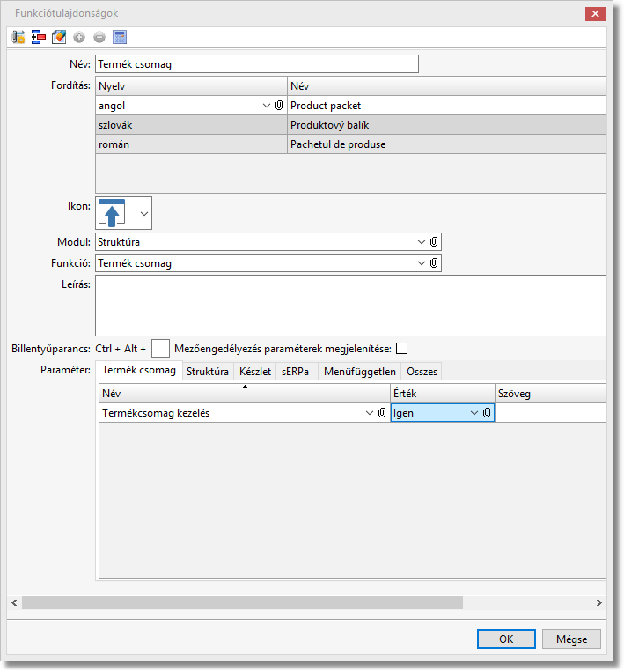
Task: Click paperclip icon beside Modul field
Action: 434,241
